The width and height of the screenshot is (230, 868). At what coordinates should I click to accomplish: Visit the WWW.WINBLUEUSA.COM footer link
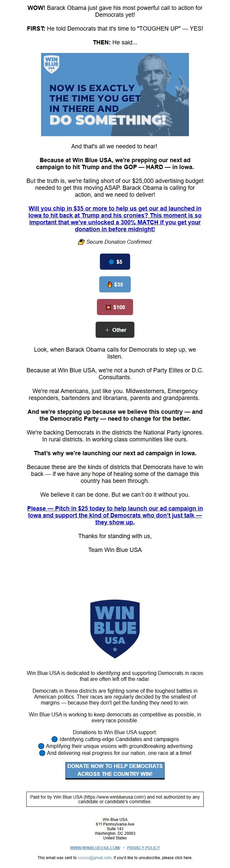[x=95, y=848]
